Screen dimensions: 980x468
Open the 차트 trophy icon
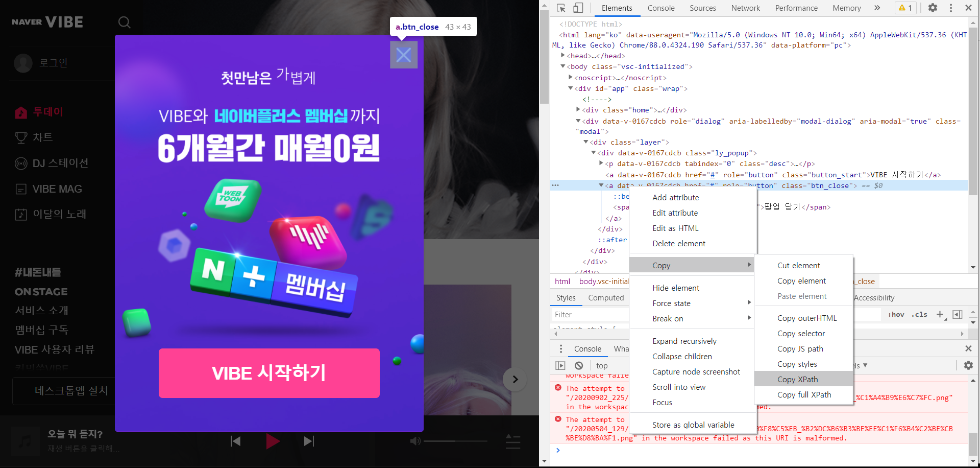(x=21, y=137)
